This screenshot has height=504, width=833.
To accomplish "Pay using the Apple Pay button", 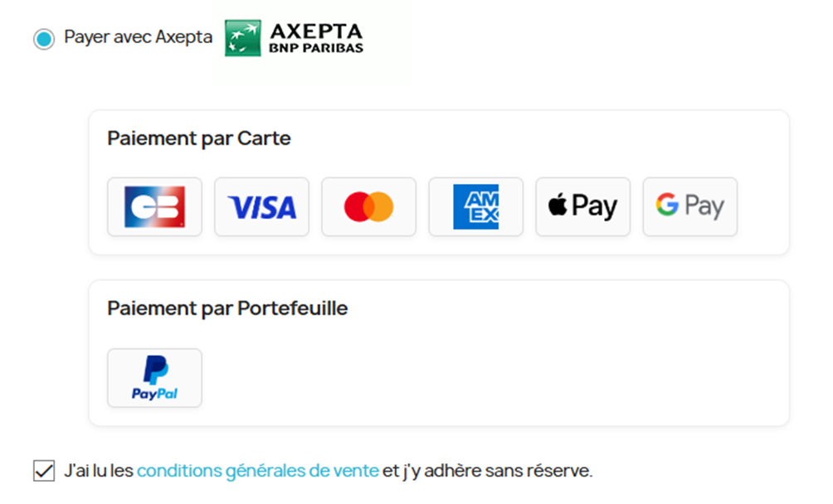I will point(582,207).
